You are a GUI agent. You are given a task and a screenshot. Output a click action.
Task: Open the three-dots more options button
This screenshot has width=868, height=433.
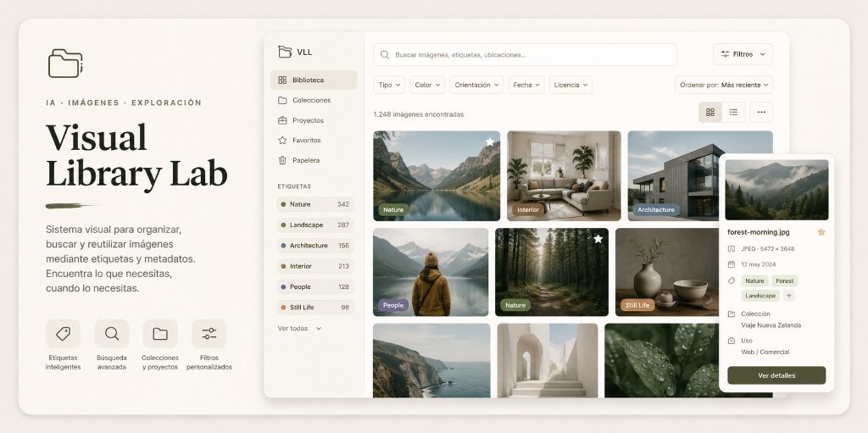[x=761, y=113]
